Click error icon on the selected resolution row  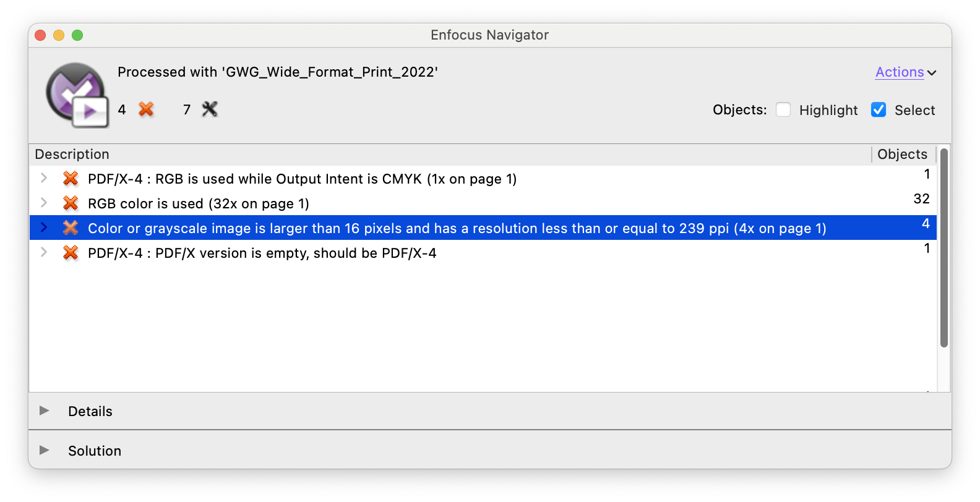pos(71,228)
